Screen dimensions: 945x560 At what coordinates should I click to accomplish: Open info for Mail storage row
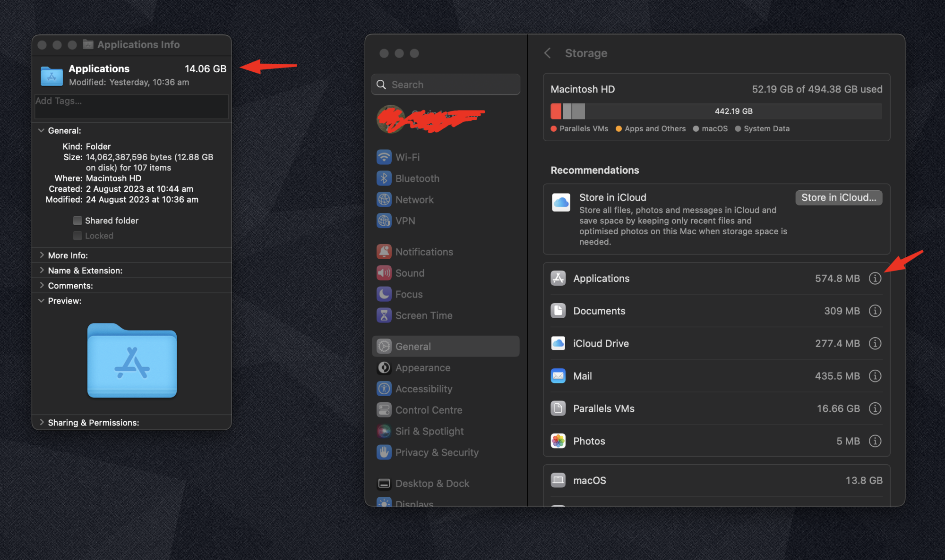coord(875,376)
